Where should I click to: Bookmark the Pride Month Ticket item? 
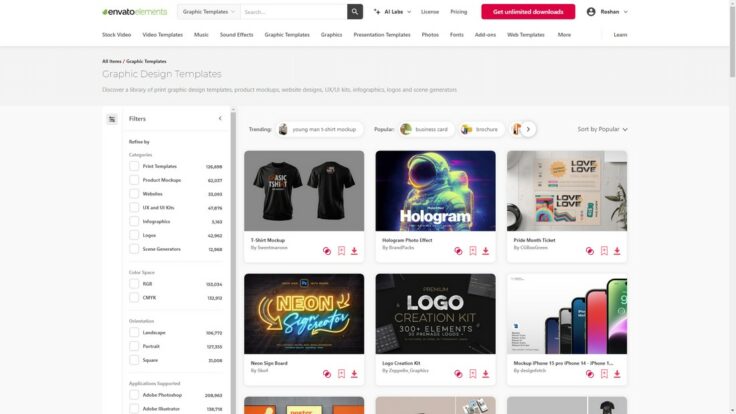pos(604,251)
